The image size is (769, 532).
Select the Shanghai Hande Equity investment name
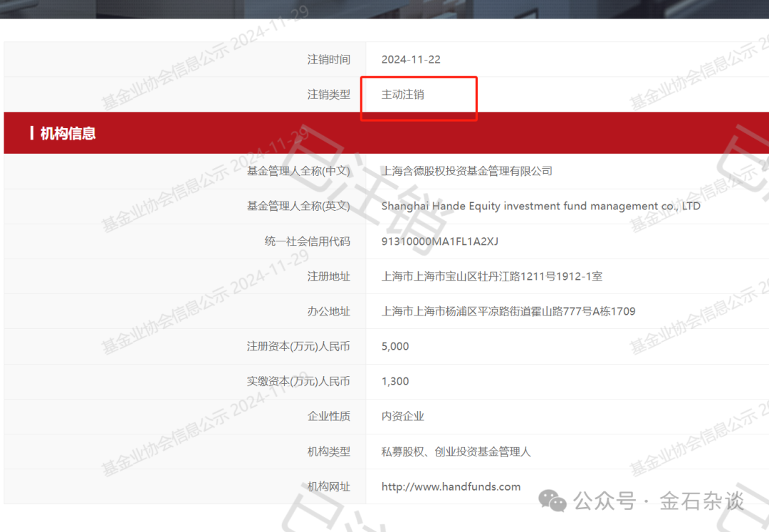(x=541, y=206)
